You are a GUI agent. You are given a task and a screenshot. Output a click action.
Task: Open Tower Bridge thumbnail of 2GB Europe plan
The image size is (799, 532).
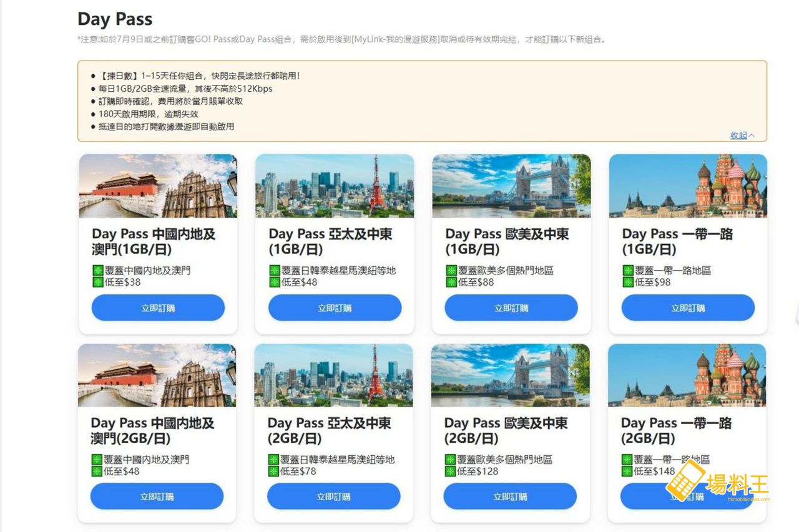(x=510, y=375)
